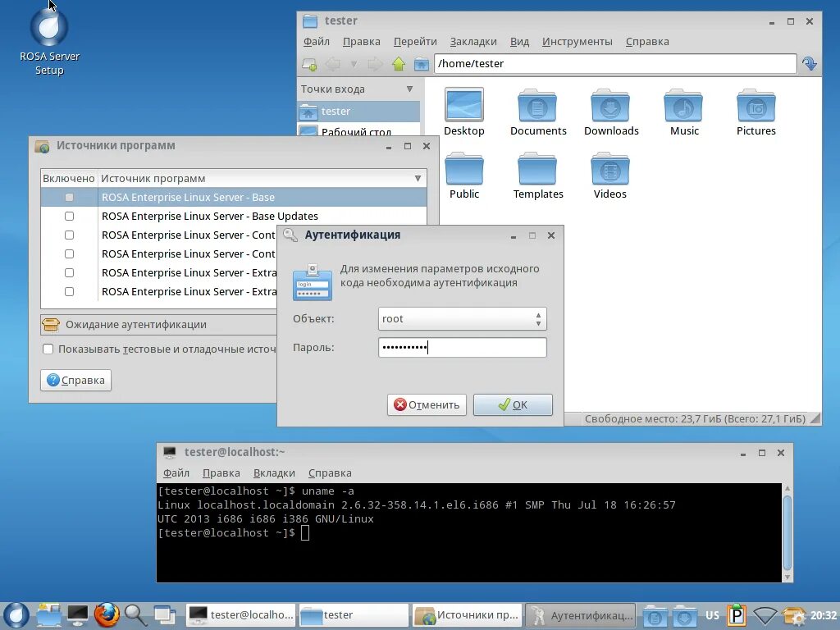Click the network status icon in the system tray
Screen dimensions: 840x630
click(x=765, y=615)
